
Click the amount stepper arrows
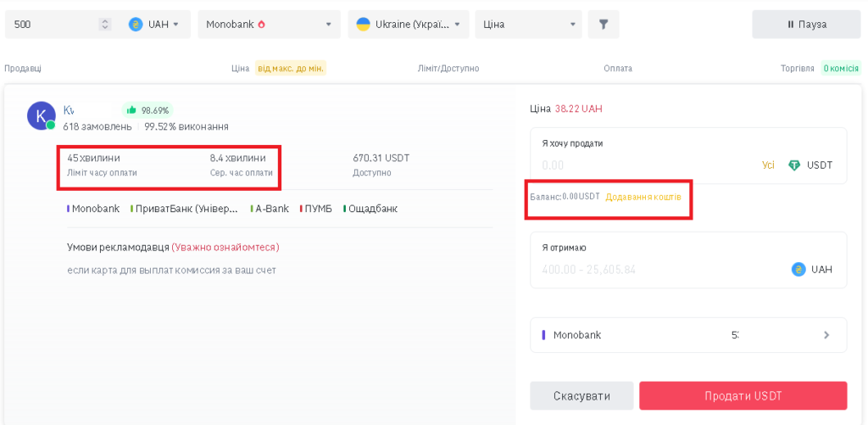pyautogui.click(x=105, y=25)
